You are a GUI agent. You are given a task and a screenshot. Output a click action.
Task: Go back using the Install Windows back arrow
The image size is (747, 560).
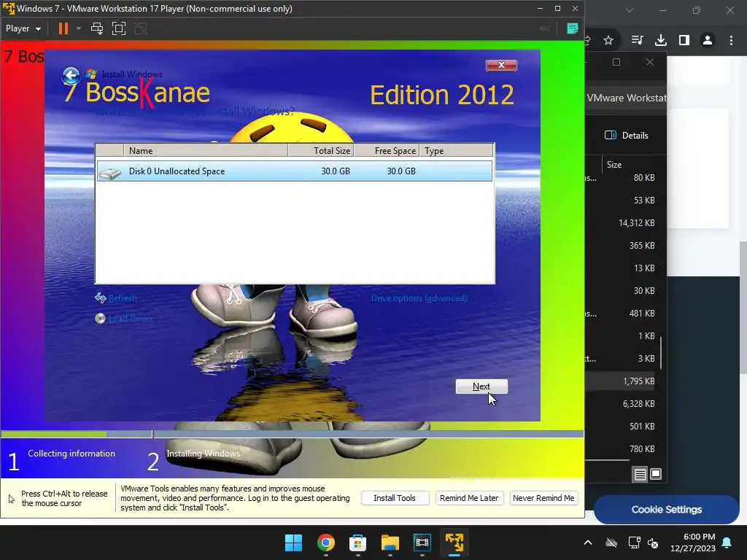(x=71, y=75)
